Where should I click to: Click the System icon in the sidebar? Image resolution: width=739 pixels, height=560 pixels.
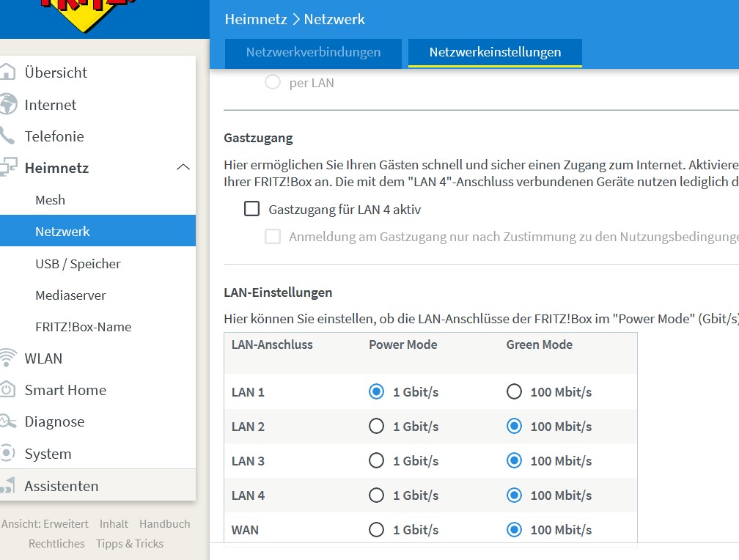coord(10,454)
